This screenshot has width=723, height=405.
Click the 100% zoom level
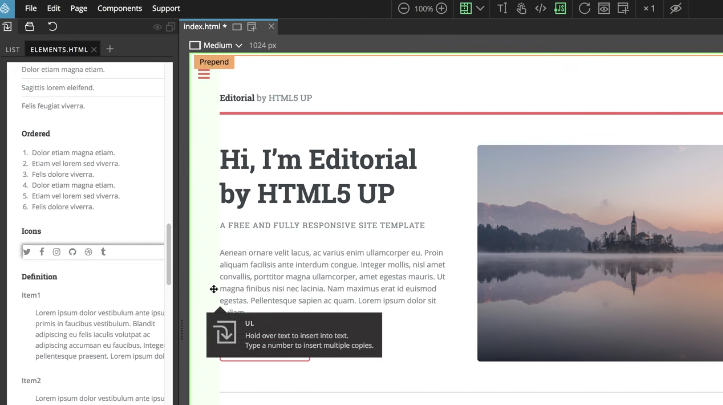pos(423,8)
